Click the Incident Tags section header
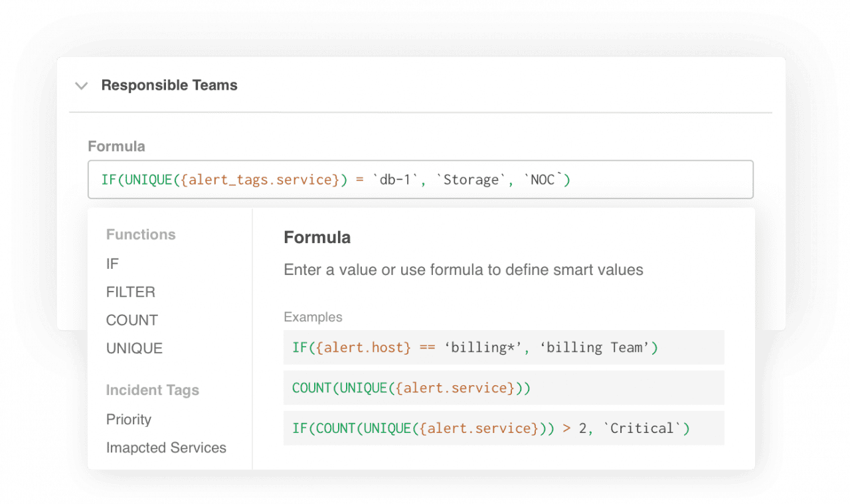The image size is (850, 504). [x=153, y=390]
